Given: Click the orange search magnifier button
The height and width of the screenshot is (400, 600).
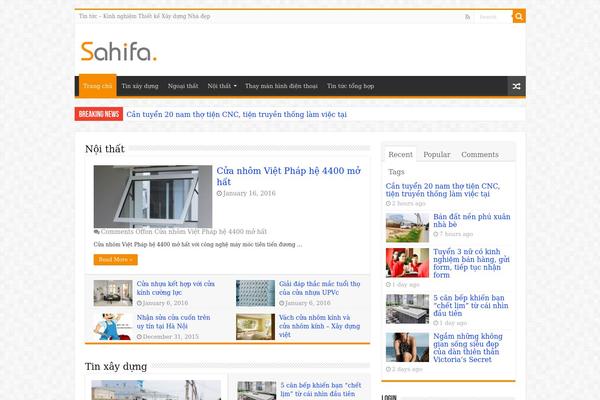Looking at the screenshot, I should click(x=519, y=16).
